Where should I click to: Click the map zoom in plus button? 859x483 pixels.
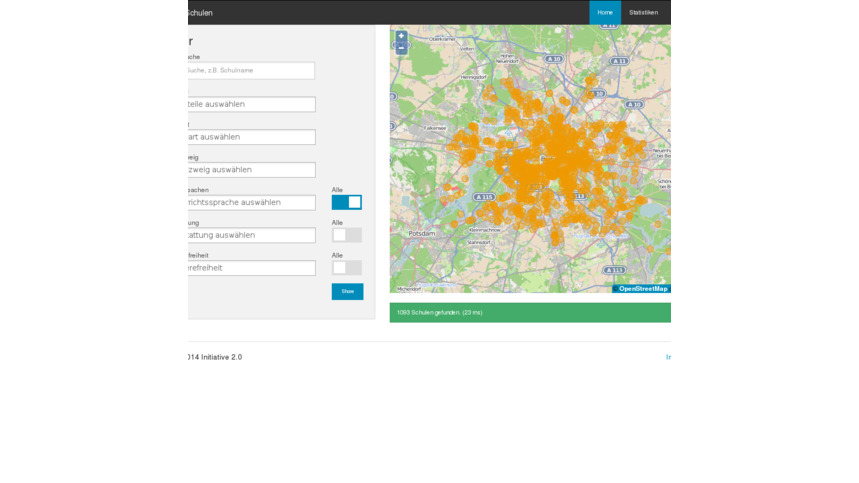click(x=401, y=36)
